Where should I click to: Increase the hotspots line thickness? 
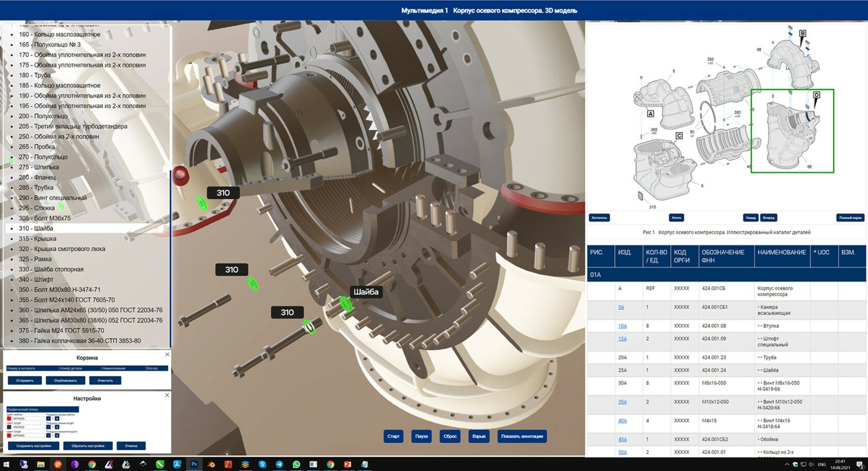57,435
